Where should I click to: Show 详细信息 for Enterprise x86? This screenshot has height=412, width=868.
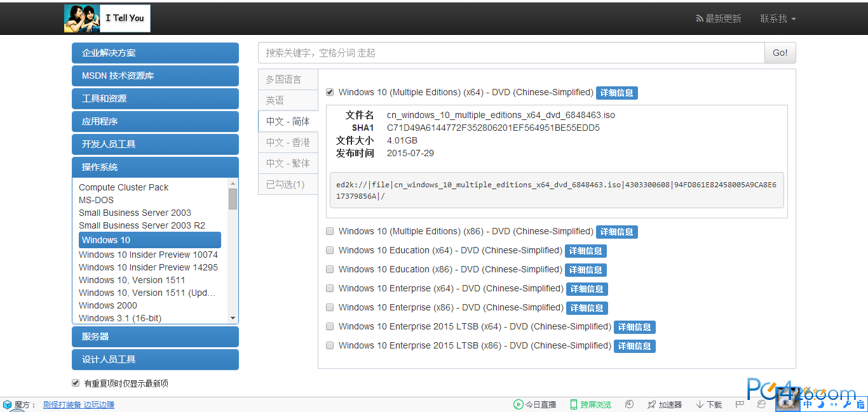coord(587,308)
